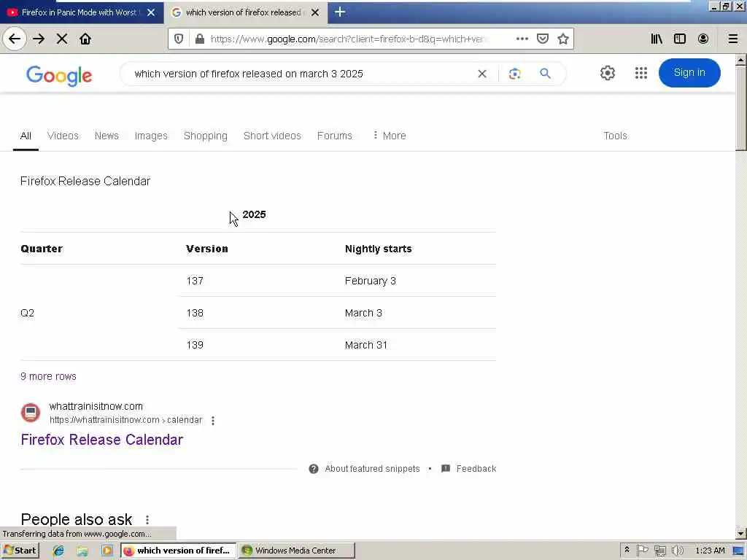Click the page scrollbar down arrow
Screen dimensions: 747x560
click(741, 534)
